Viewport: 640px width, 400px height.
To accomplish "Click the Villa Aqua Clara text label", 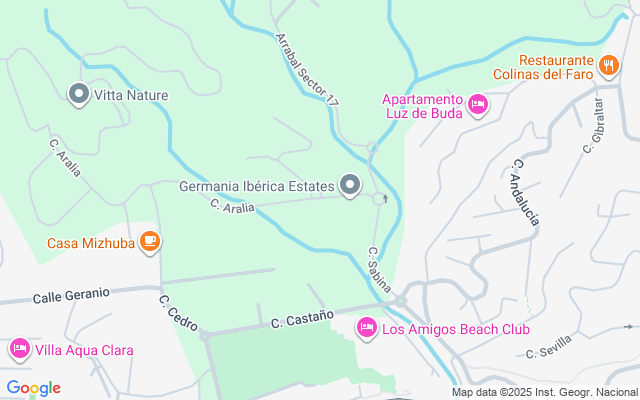I will point(84,350).
